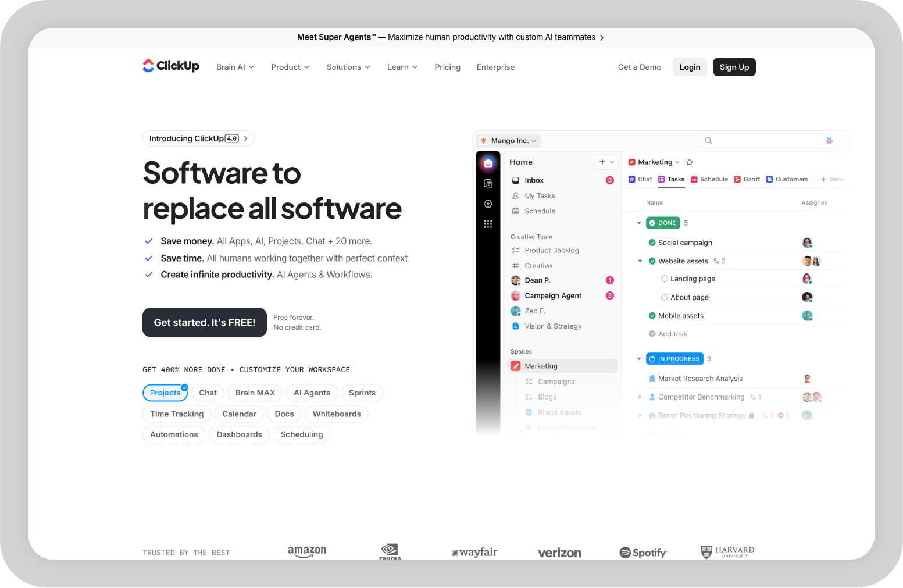Click the add View button

point(832,179)
